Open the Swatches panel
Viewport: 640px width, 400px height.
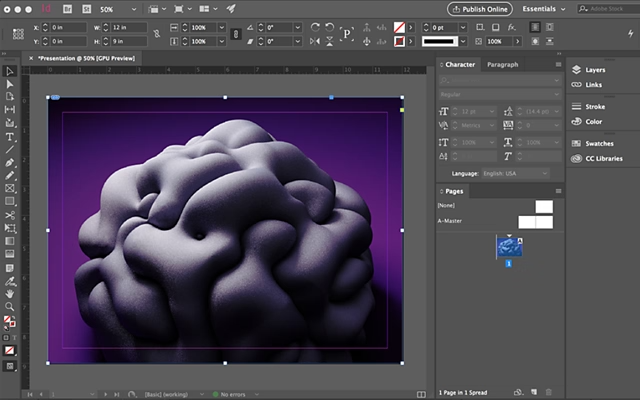click(599, 143)
